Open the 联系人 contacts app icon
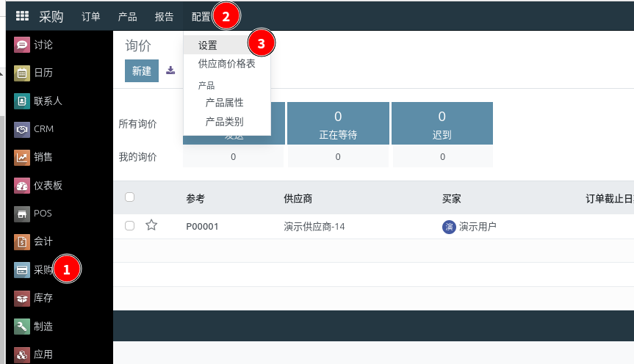 click(22, 101)
